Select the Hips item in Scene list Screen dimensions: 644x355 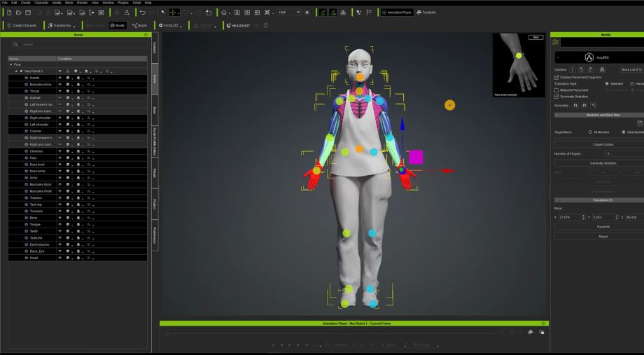[x=34, y=158]
